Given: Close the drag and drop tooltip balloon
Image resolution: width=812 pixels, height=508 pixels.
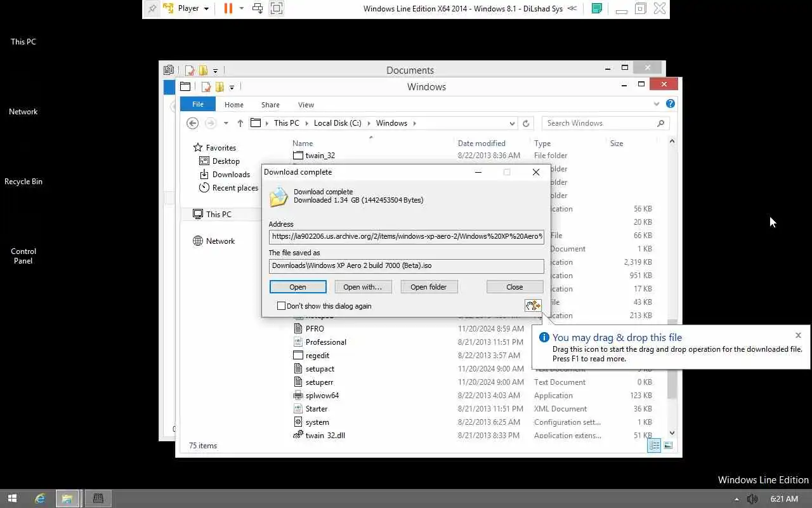Looking at the screenshot, I should click(798, 335).
